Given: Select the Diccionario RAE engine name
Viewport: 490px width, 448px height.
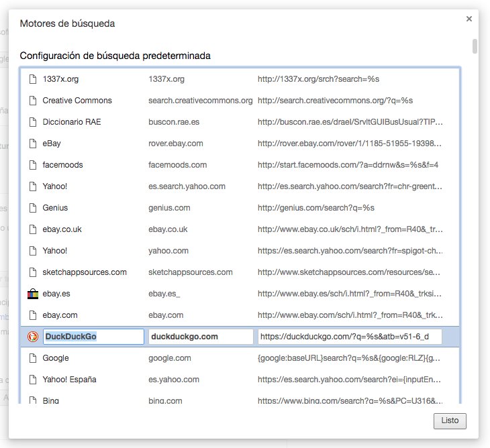Looking at the screenshot, I should [72, 122].
